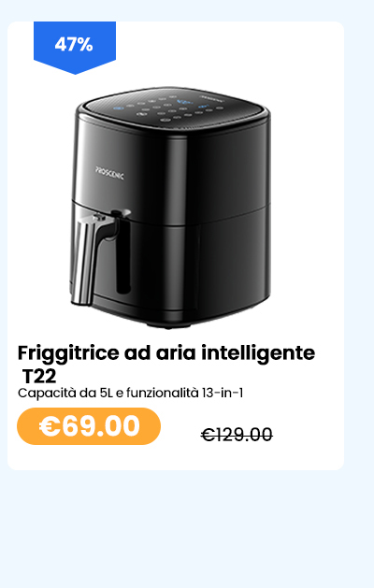Click the Proscenic logo on fryer body

[x=109, y=173]
